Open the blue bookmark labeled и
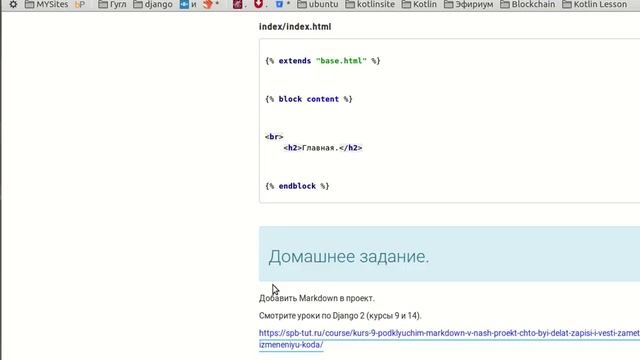Screen dimensions: 640x360 [188, 4]
